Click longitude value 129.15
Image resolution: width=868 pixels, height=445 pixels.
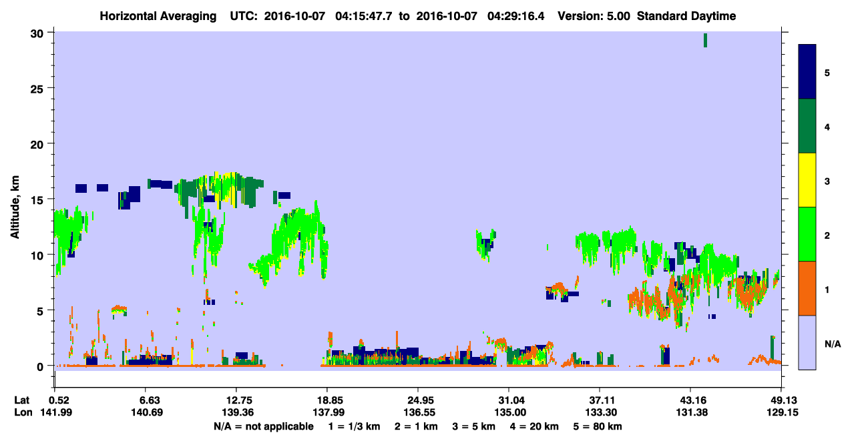781,412
